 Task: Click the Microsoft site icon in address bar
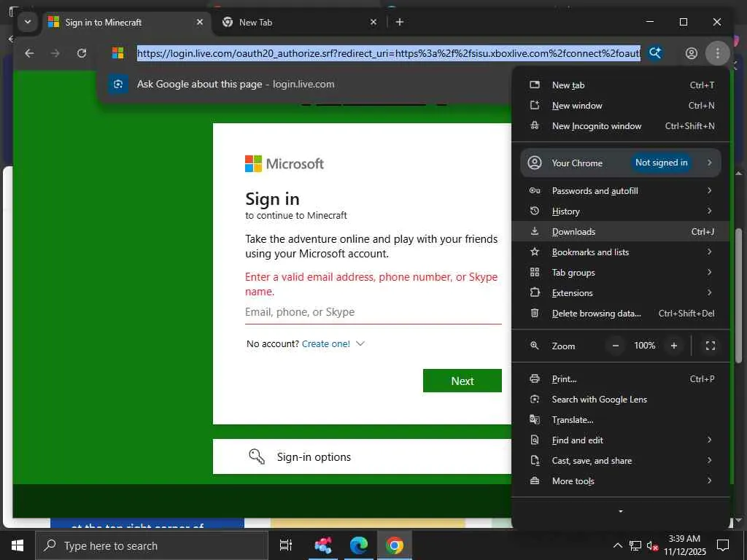(117, 52)
